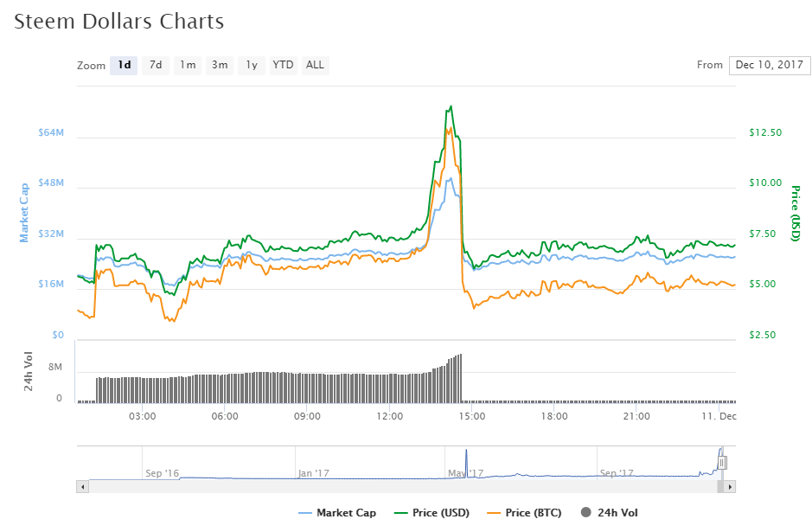Click the Market Cap axis title

click(24, 213)
